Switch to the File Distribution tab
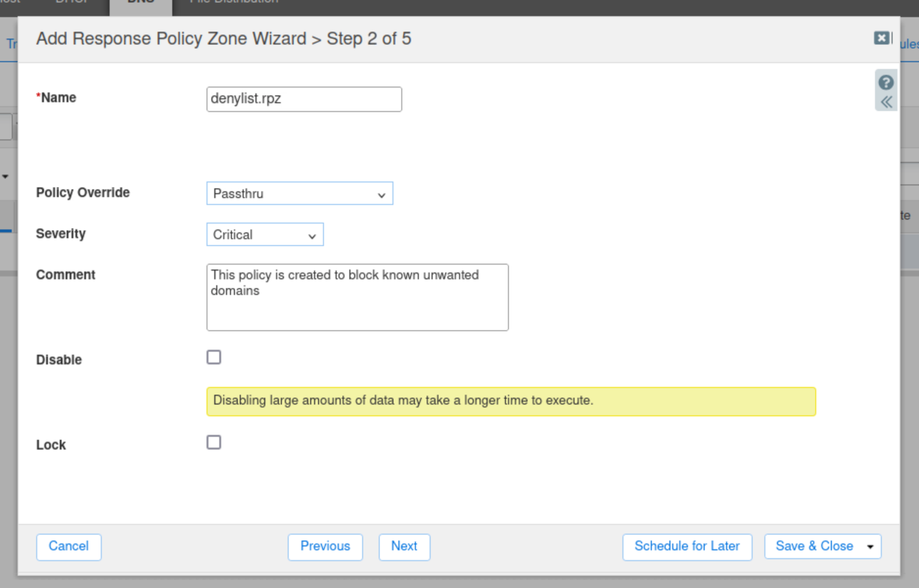 234,2
